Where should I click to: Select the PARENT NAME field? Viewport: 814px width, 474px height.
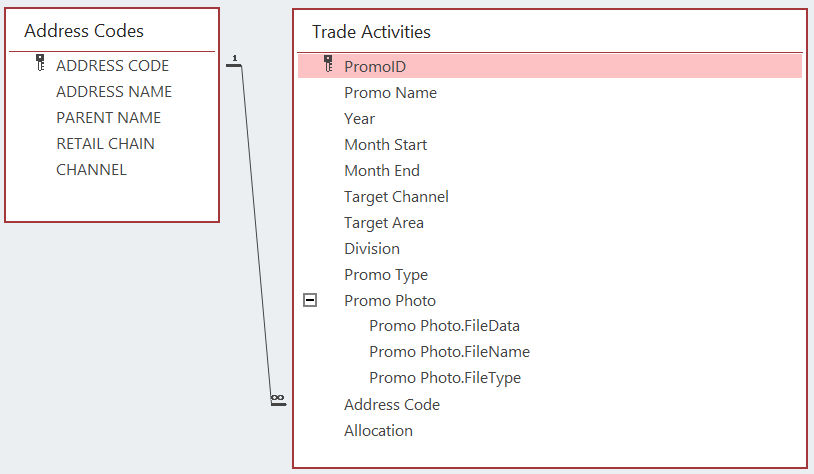[108, 118]
